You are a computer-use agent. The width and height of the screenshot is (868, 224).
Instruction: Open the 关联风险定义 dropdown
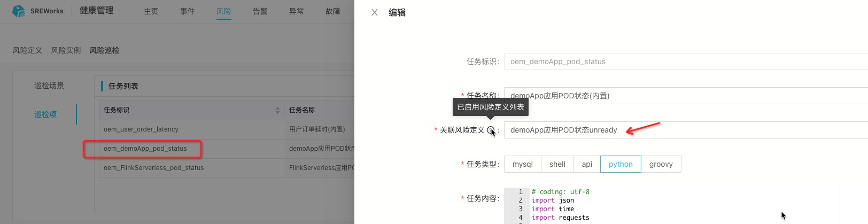coord(684,130)
